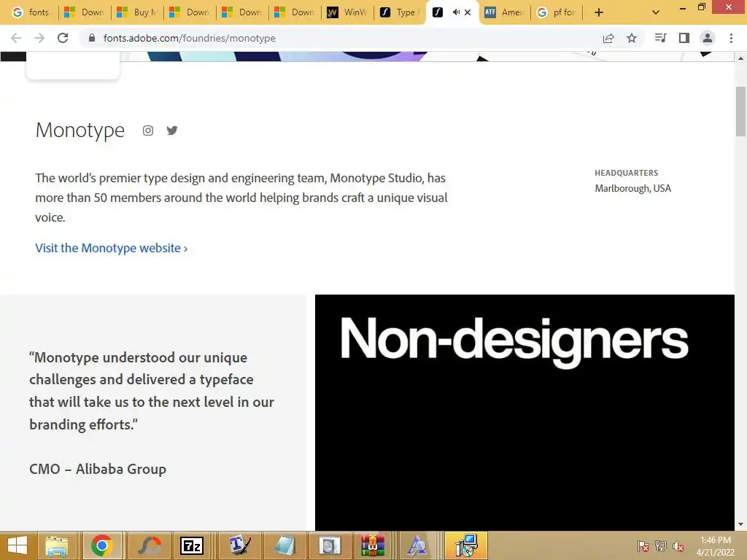Open the media controls icon in the toolbar
Screen dimensions: 747x560
(660, 38)
